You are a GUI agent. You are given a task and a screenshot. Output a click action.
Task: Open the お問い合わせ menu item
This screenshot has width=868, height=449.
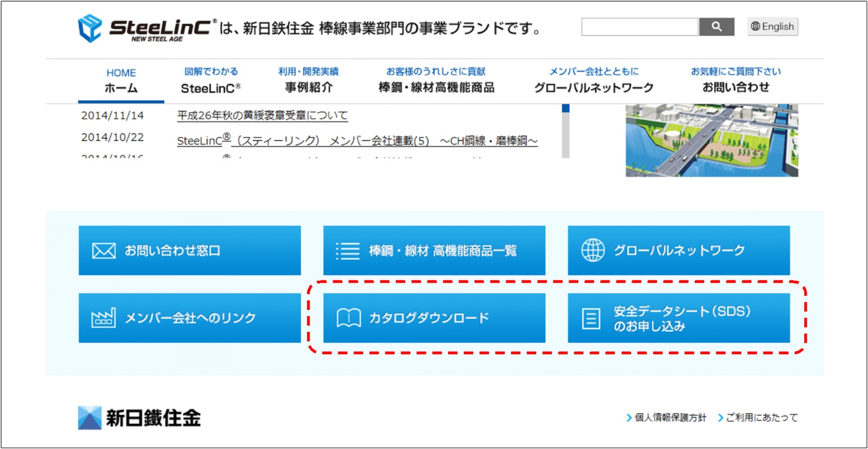tap(736, 80)
